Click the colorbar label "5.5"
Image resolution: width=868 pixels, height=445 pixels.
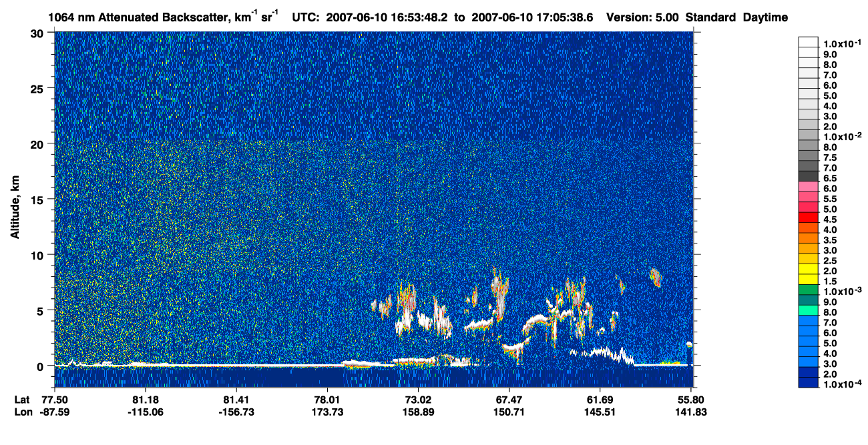click(x=831, y=199)
